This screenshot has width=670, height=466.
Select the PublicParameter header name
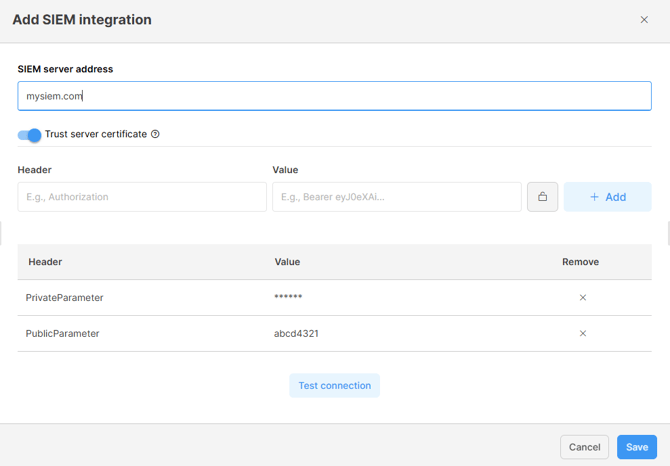point(62,334)
